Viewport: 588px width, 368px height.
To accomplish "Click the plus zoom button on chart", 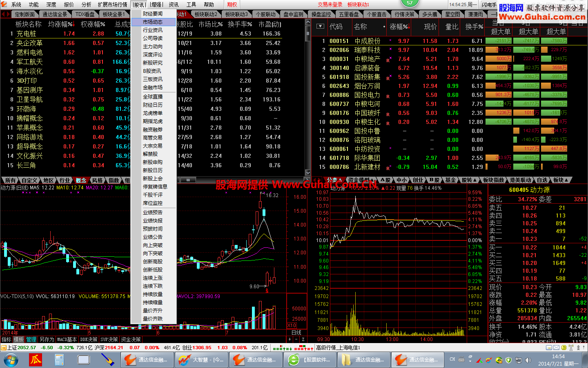I will [x=290, y=339].
